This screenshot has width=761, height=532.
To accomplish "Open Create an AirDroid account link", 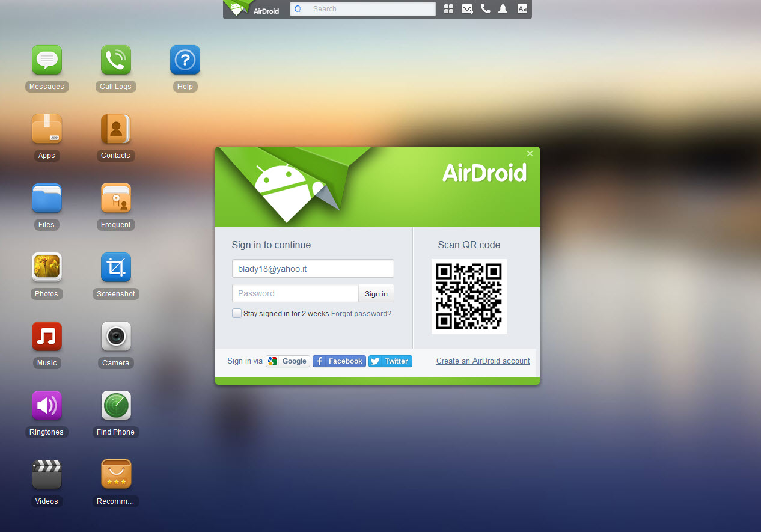I will point(483,361).
